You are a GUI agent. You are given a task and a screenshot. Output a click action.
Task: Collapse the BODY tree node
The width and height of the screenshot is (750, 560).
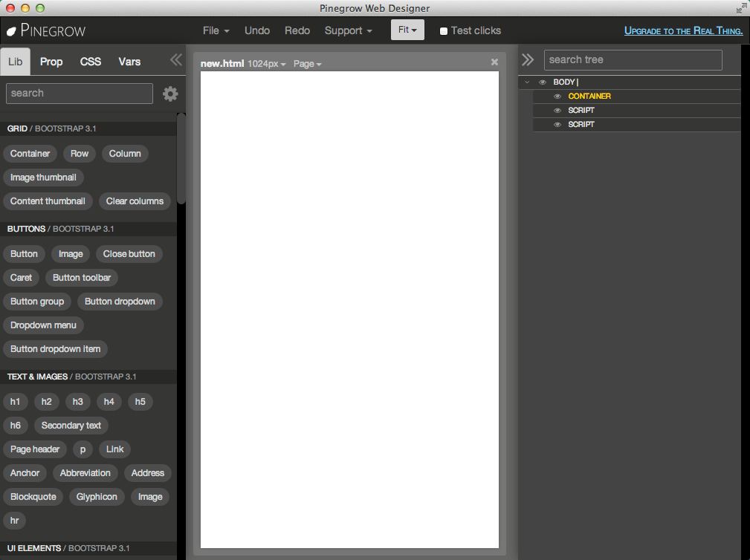point(527,82)
